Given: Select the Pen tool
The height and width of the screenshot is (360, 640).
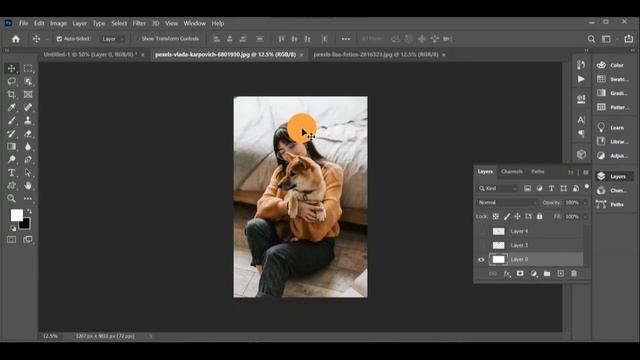Looking at the screenshot, I should pyautogui.click(x=28, y=160).
